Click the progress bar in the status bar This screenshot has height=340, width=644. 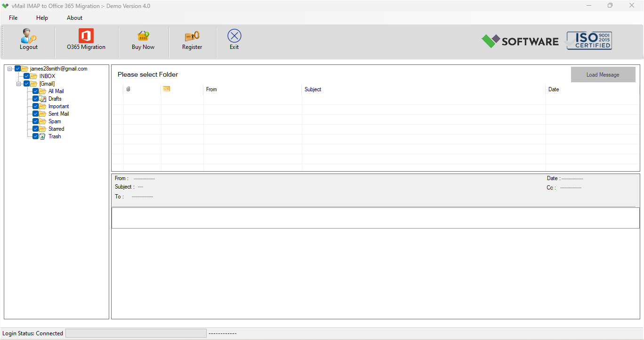136,333
